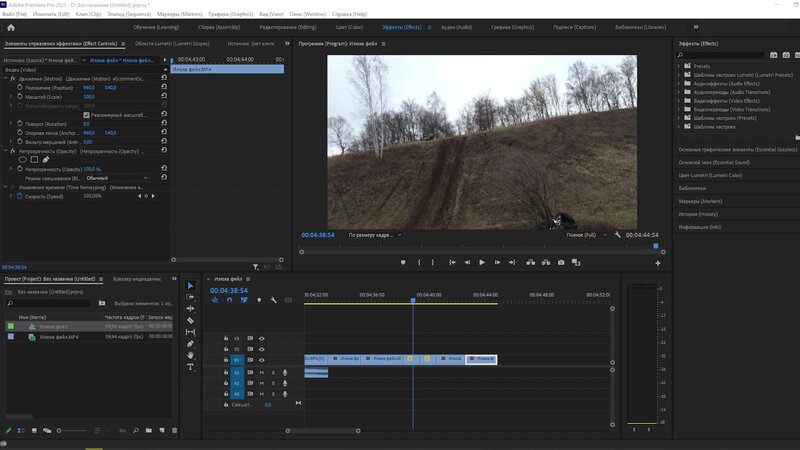Expand Lumetri Presets folder

pos(679,75)
